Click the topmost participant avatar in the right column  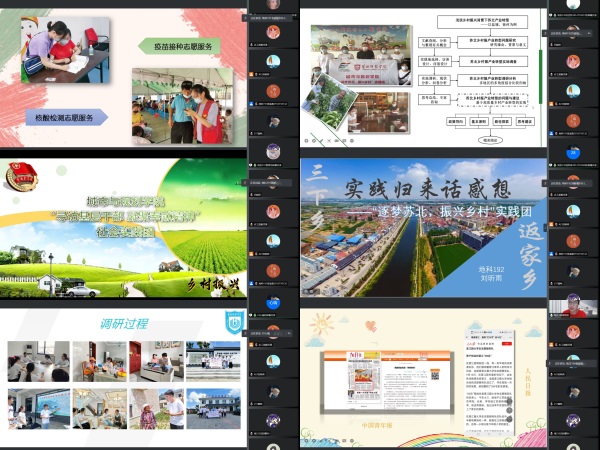pyautogui.click(x=572, y=5)
